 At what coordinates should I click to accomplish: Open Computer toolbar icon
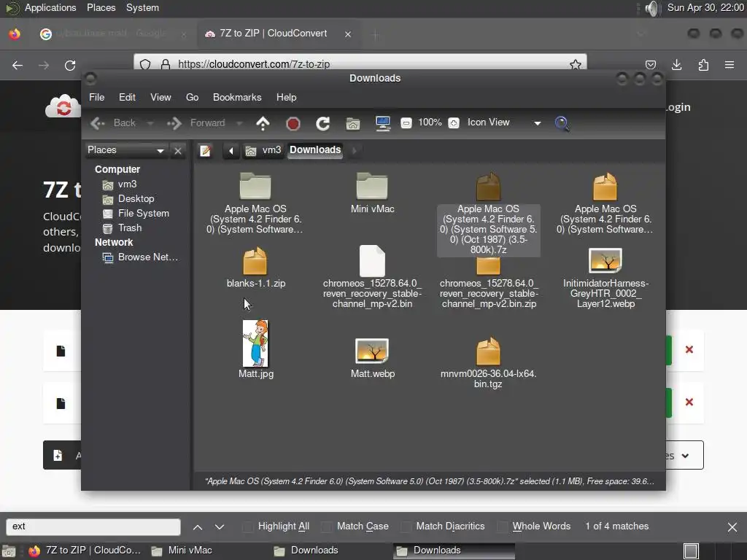[x=382, y=124]
